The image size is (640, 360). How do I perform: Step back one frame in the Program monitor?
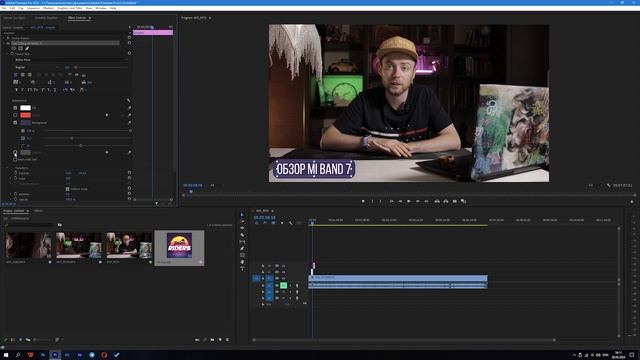click(400, 201)
